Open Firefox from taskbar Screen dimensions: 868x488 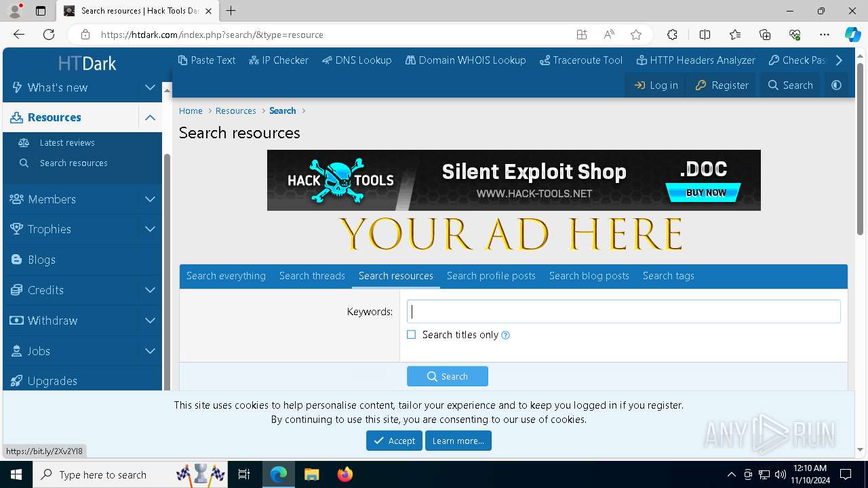[345, 474]
